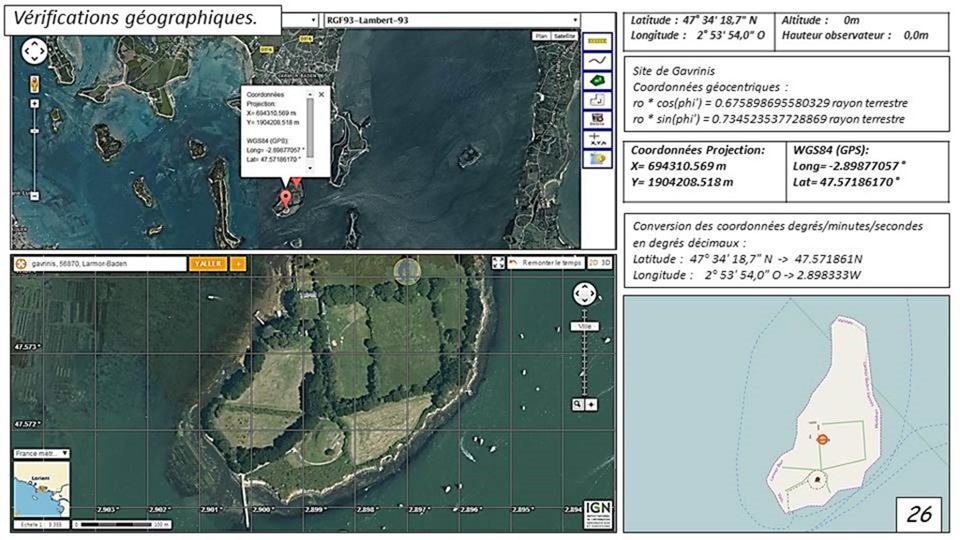The image size is (960, 540).
Task: Close the coordinates info popup
Action: (322, 92)
